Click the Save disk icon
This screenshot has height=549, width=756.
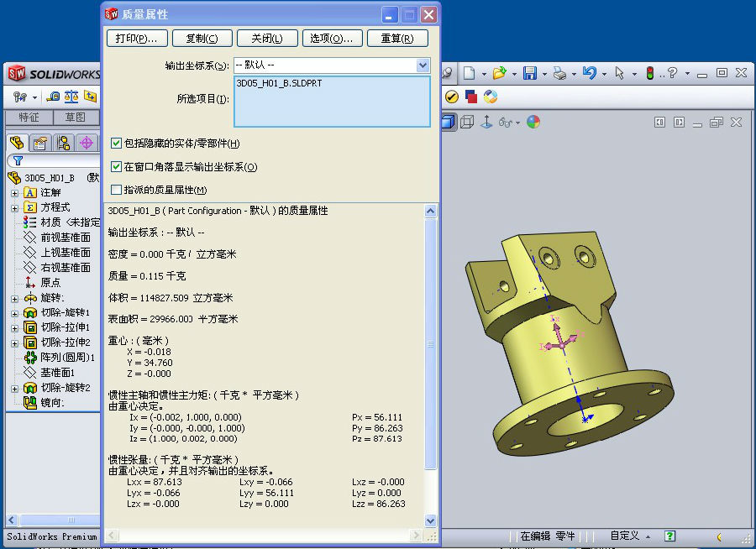(530, 74)
